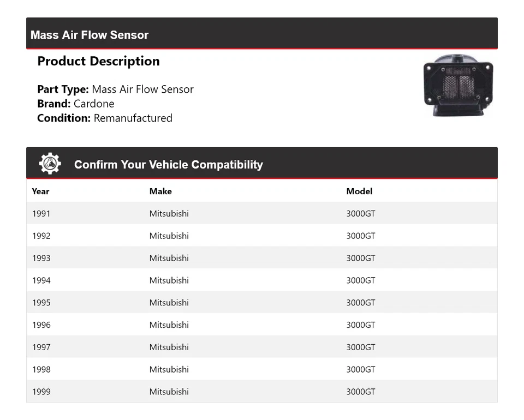The height and width of the screenshot is (420, 524).
Task: Click Mitsubishi in the 1996 row
Action: (x=169, y=325)
